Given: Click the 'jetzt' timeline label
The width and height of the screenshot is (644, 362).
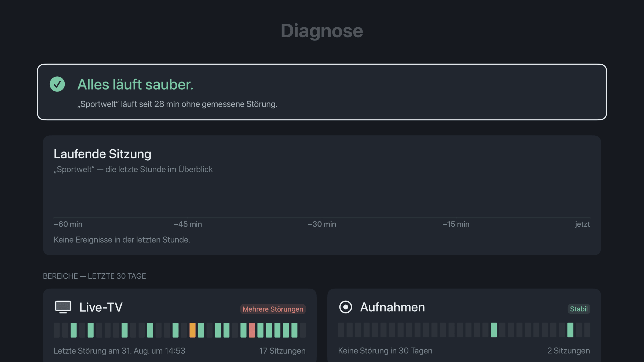Looking at the screenshot, I should (x=583, y=224).
